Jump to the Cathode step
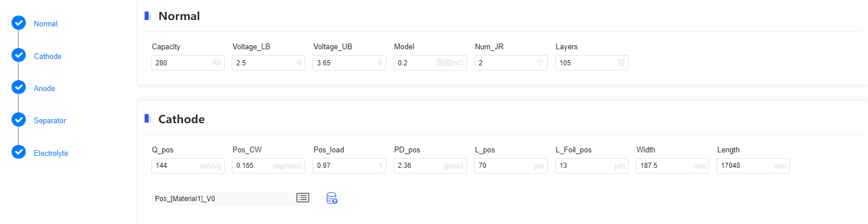 pyautogui.click(x=48, y=57)
